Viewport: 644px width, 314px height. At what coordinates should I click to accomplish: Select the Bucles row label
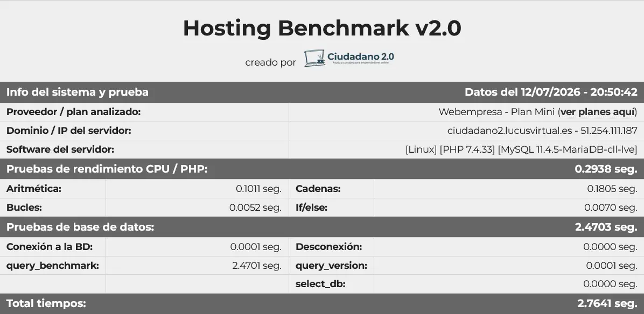click(24, 208)
